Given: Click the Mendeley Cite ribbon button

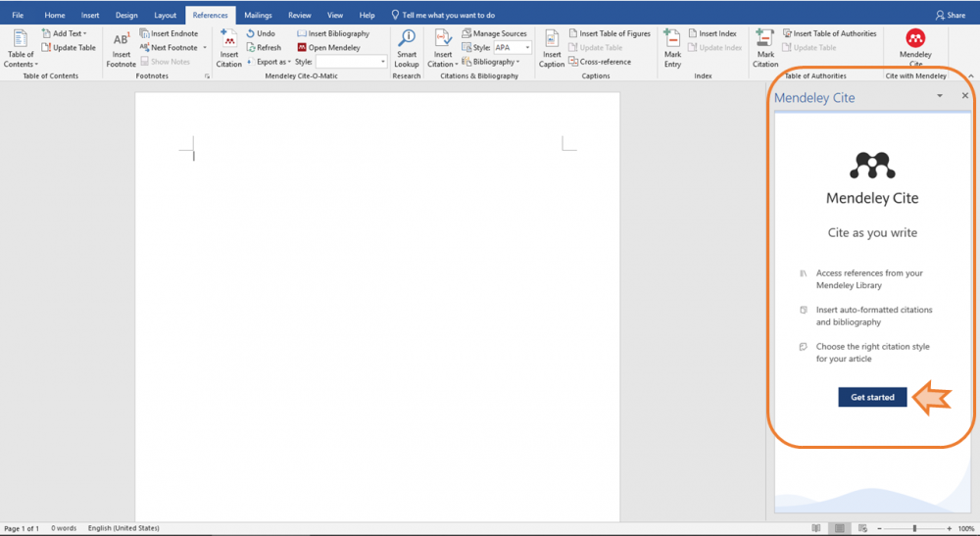Looking at the screenshot, I should point(915,47).
